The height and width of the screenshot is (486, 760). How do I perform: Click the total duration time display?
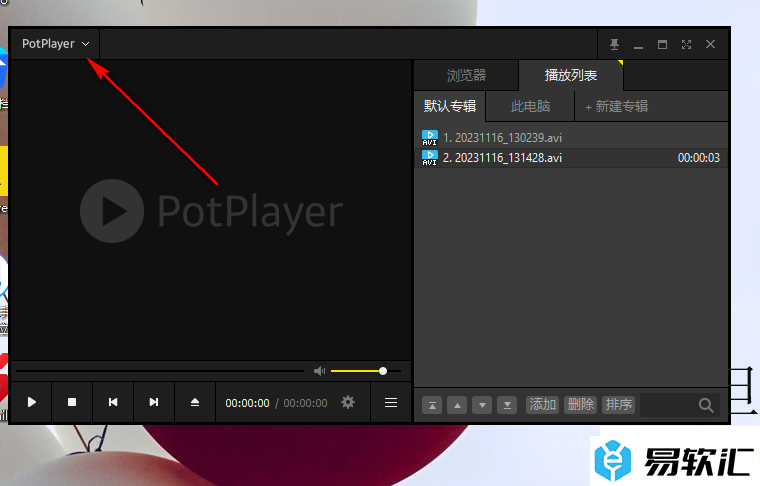click(x=305, y=403)
